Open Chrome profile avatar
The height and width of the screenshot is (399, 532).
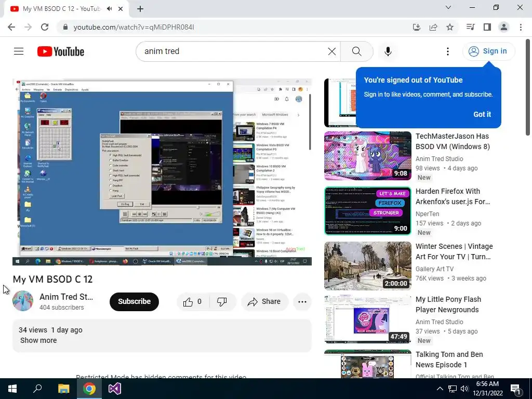tap(504, 27)
